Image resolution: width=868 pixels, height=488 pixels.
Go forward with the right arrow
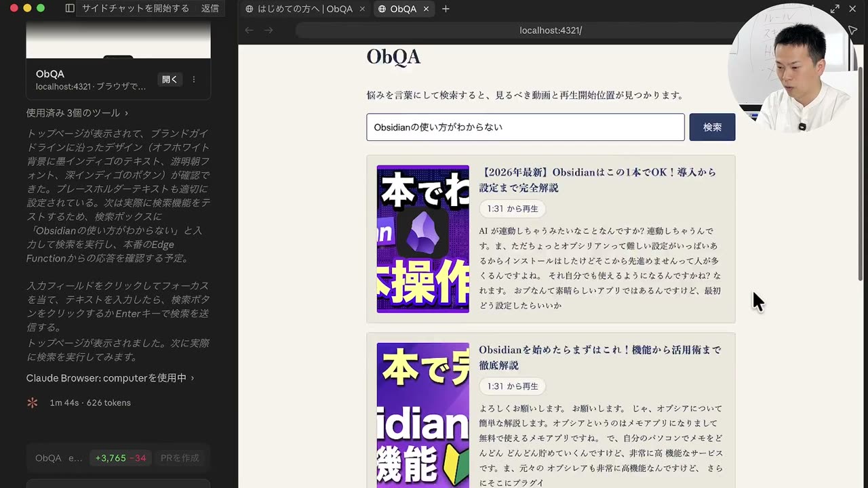269,30
